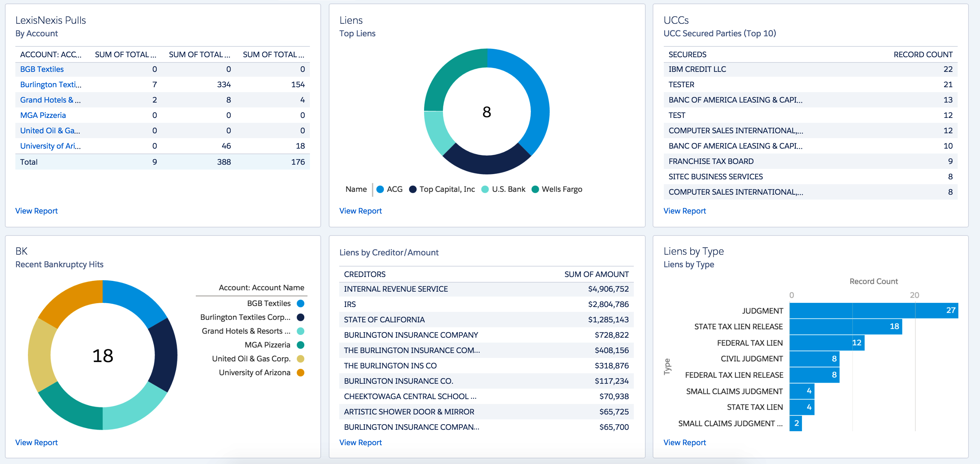The width and height of the screenshot is (980, 464).
Task: Select the INTERNAL REVENUE SERVICE creditor row
Action: [x=396, y=289]
